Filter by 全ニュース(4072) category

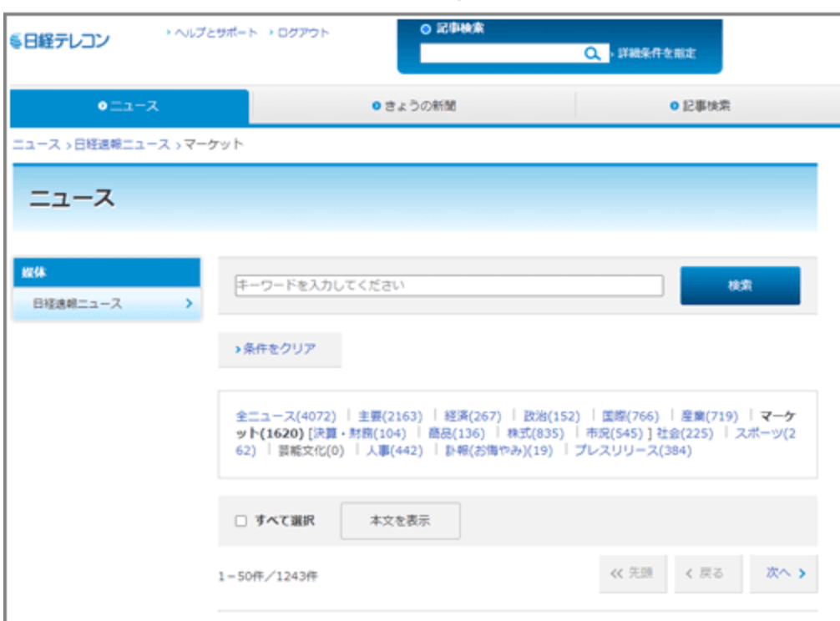point(286,416)
